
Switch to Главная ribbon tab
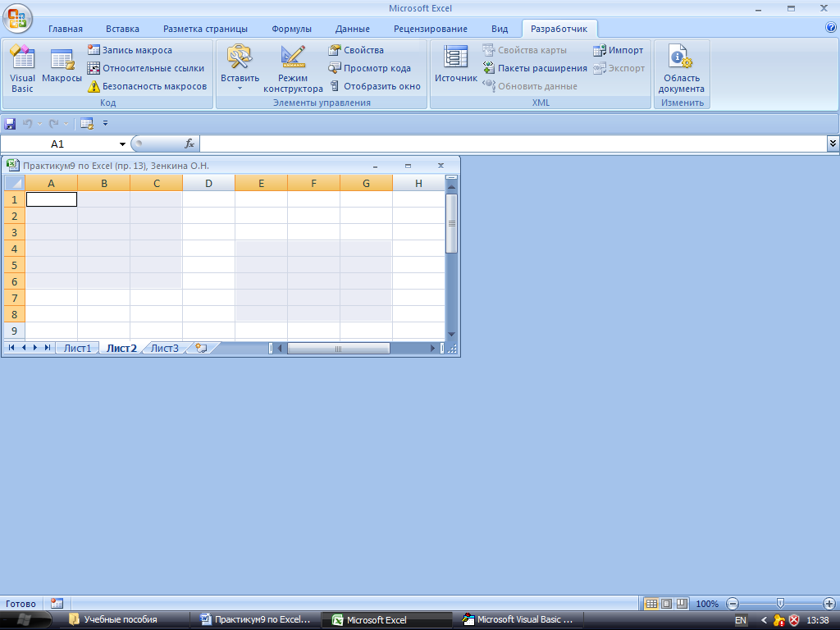click(x=66, y=29)
